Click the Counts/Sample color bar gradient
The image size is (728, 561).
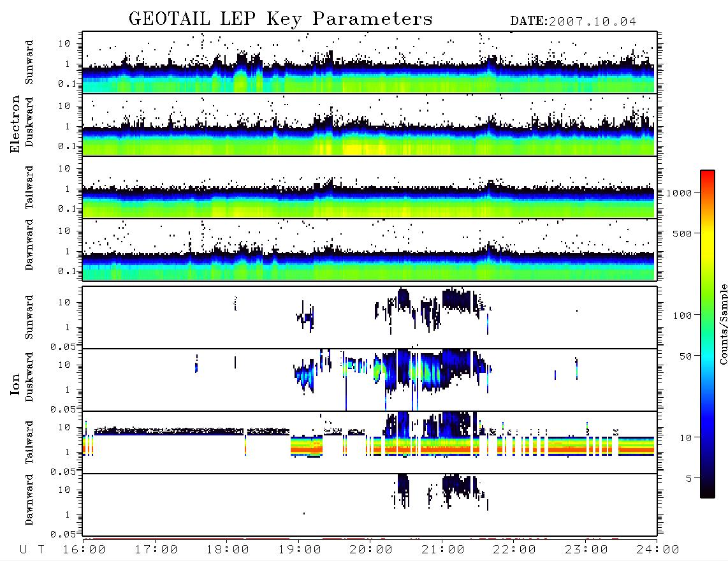point(708,335)
